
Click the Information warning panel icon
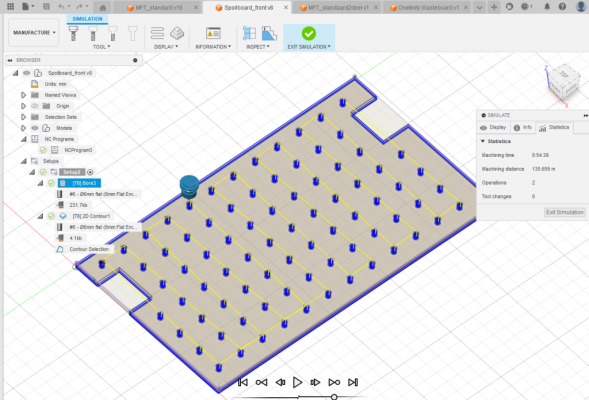(x=213, y=33)
